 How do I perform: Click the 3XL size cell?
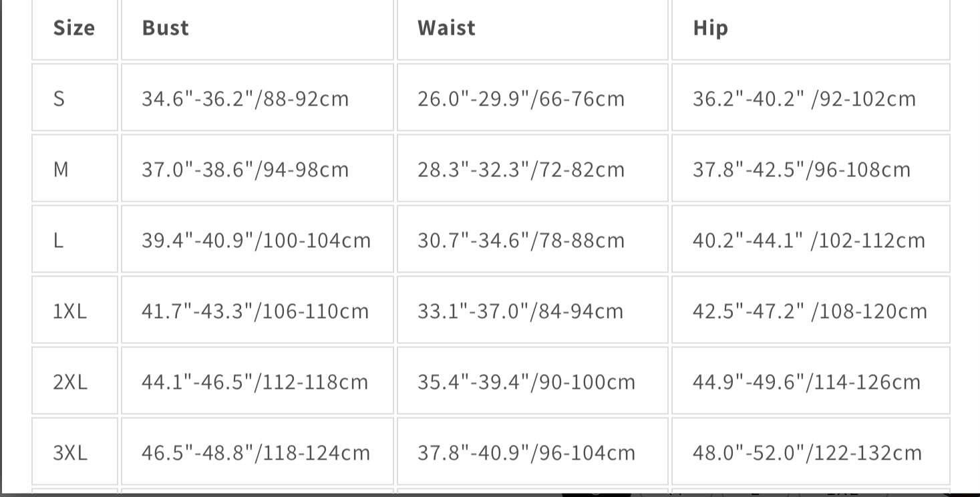(75, 452)
